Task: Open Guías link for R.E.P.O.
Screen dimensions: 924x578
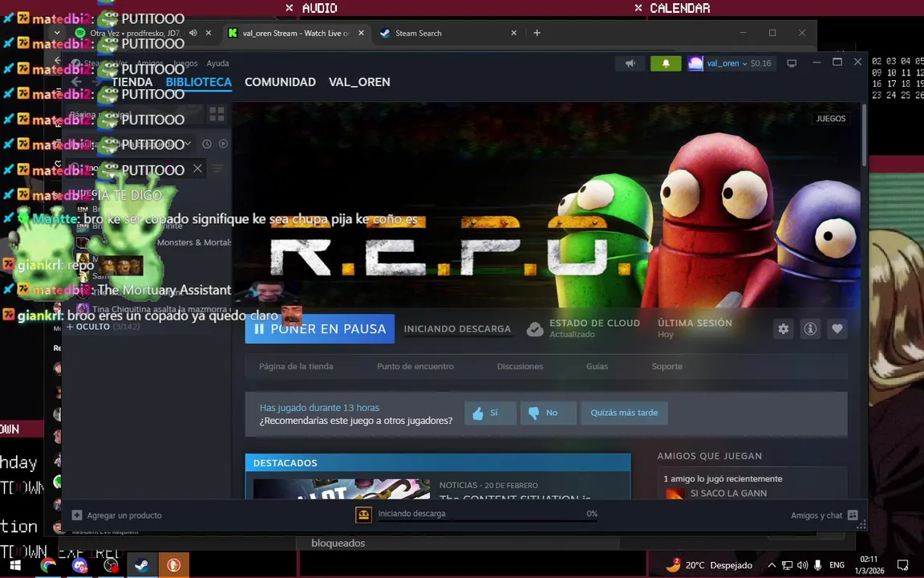Action: [x=597, y=366]
